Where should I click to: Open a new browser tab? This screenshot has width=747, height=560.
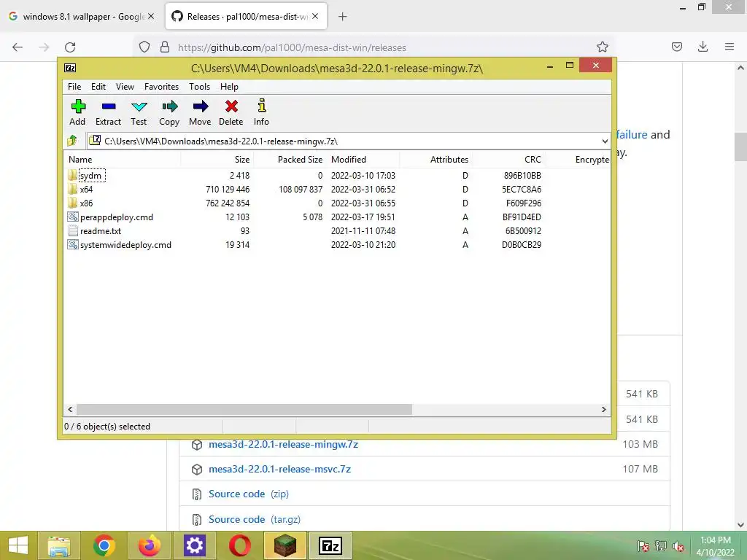pyautogui.click(x=343, y=17)
